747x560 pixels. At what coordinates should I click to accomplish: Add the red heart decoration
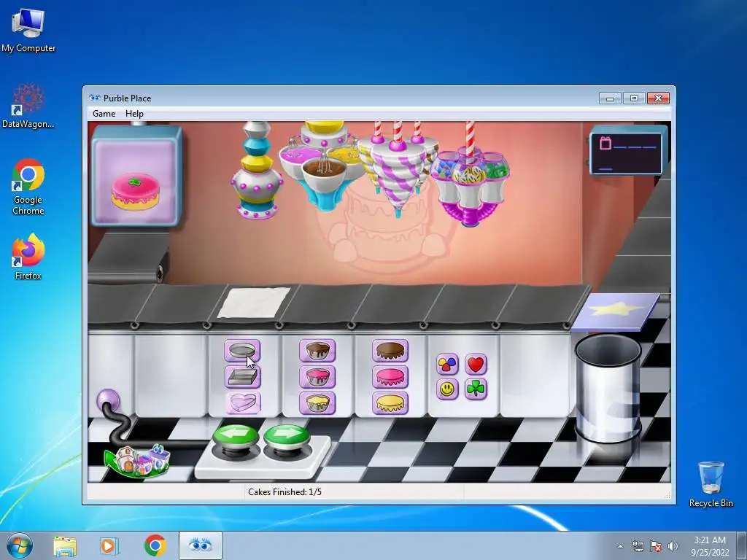(476, 365)
